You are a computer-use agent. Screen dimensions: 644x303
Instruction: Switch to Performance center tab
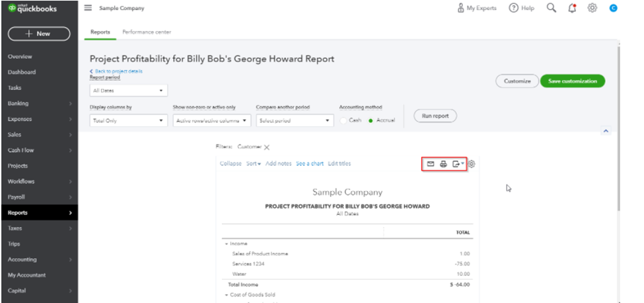click(147, 32)
